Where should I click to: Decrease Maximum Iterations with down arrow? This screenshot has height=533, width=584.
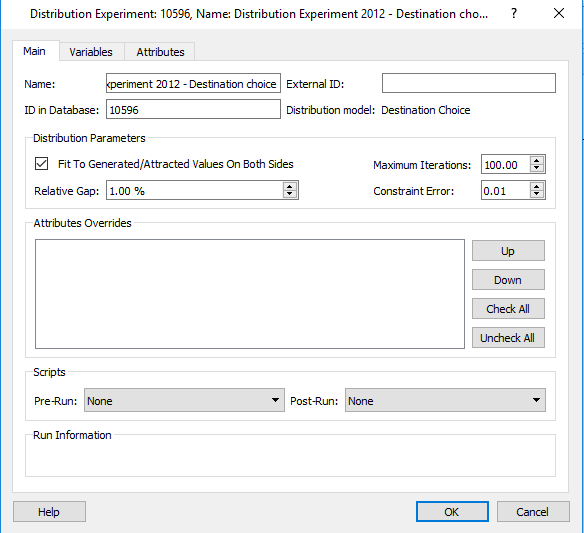pyautogui.click(x=537, y=168)
